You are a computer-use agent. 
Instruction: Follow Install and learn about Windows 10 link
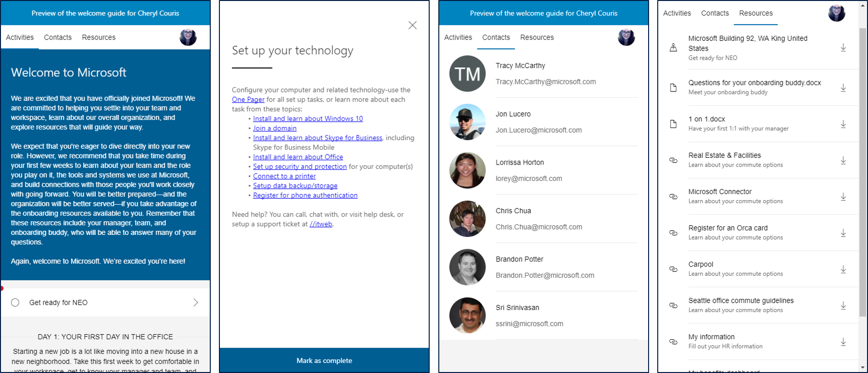(308, 119)
